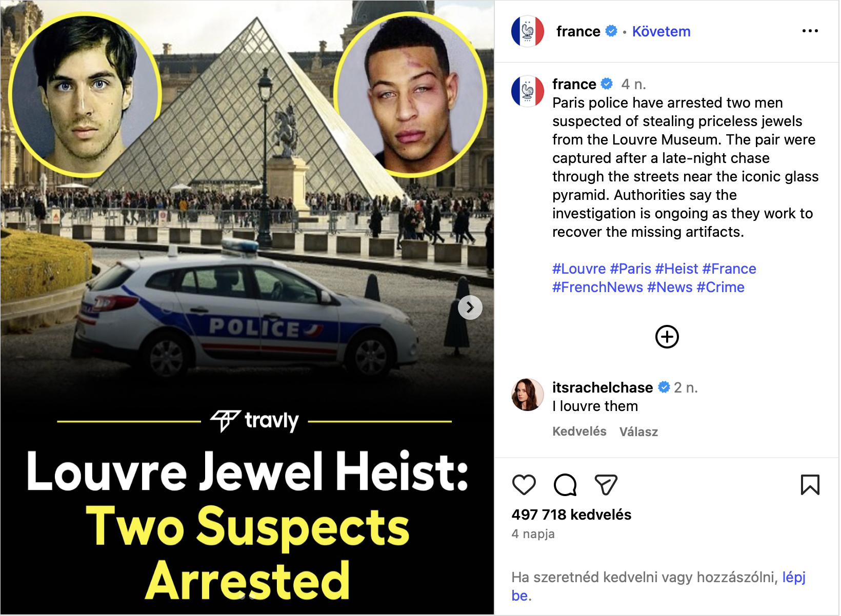Open itsrachelchase profile picture
This screenshot has height=616, width=841.
pyautogui.click(x=527, y=395)
